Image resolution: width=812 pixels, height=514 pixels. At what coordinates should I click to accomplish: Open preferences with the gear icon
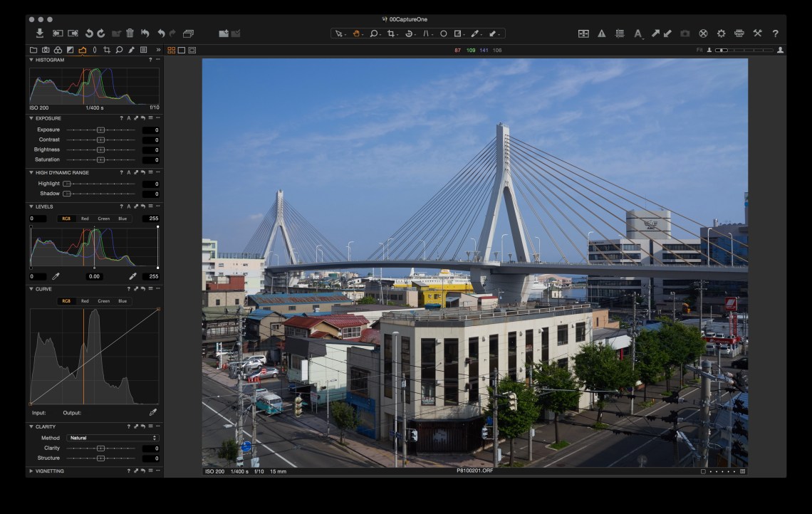point(721,33)
